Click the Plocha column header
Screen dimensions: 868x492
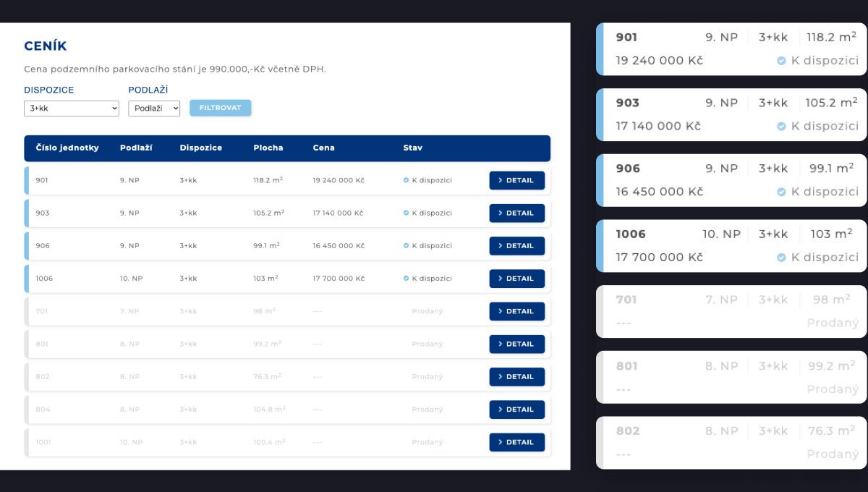pyautogui.click(x=268, y=148)
